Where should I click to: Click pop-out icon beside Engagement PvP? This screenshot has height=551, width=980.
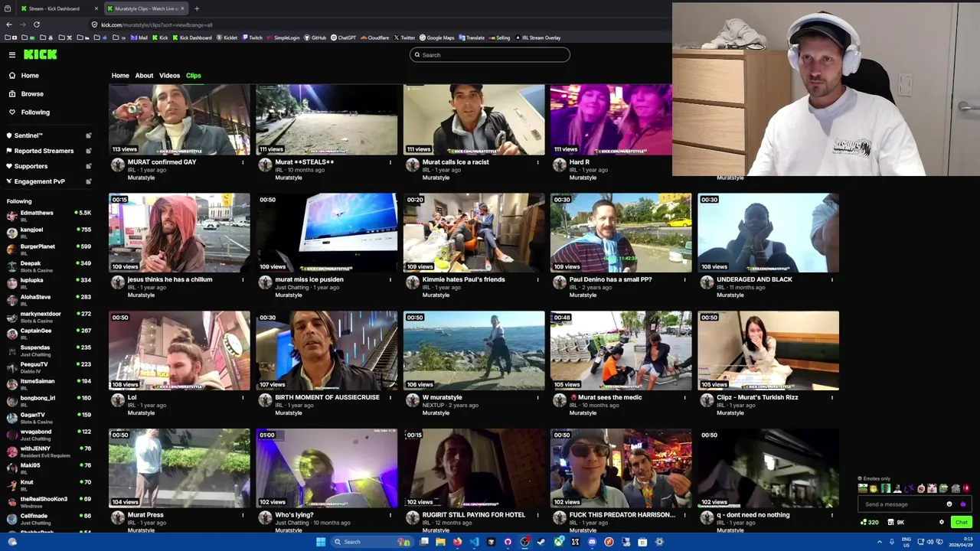pos(88,181)
